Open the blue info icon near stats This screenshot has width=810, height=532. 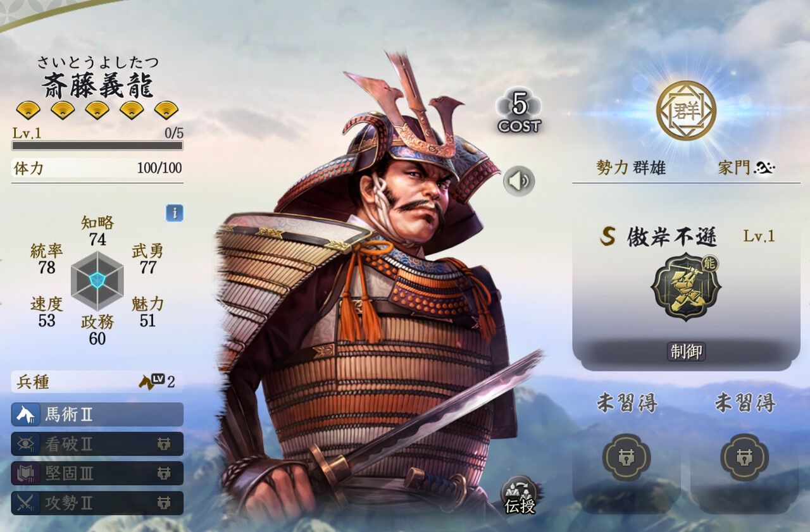tap(175, 213)
